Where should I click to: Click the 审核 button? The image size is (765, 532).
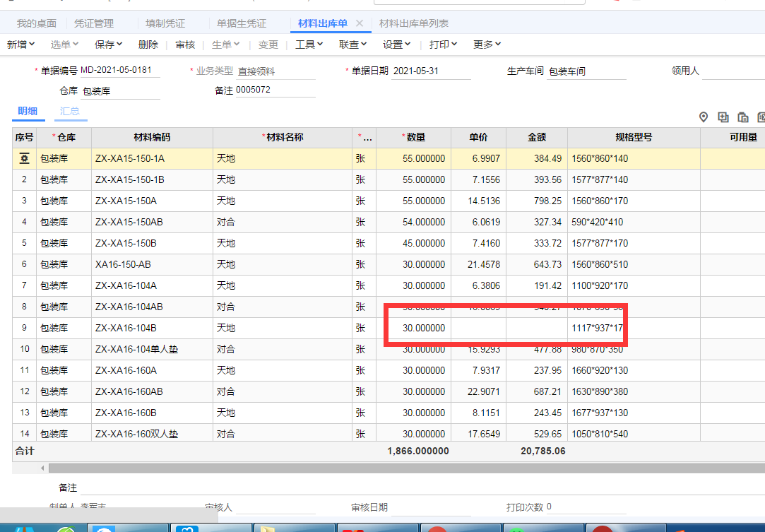(x=185, y=45)
